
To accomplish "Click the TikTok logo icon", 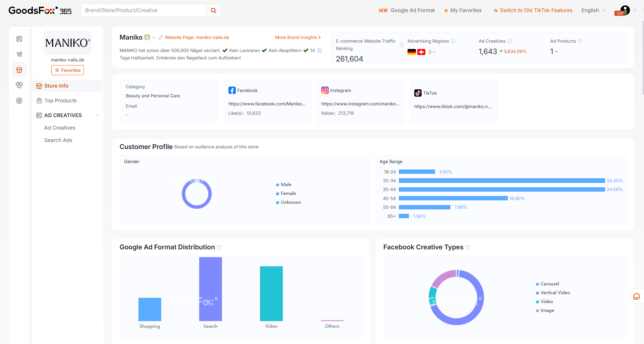I will pos(418,93).
